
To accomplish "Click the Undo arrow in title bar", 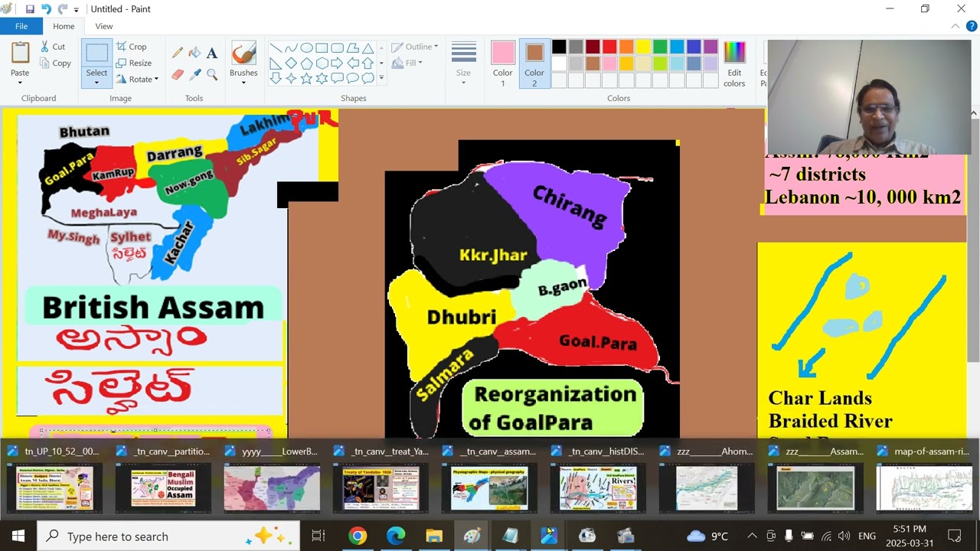I will pos(46,9).
